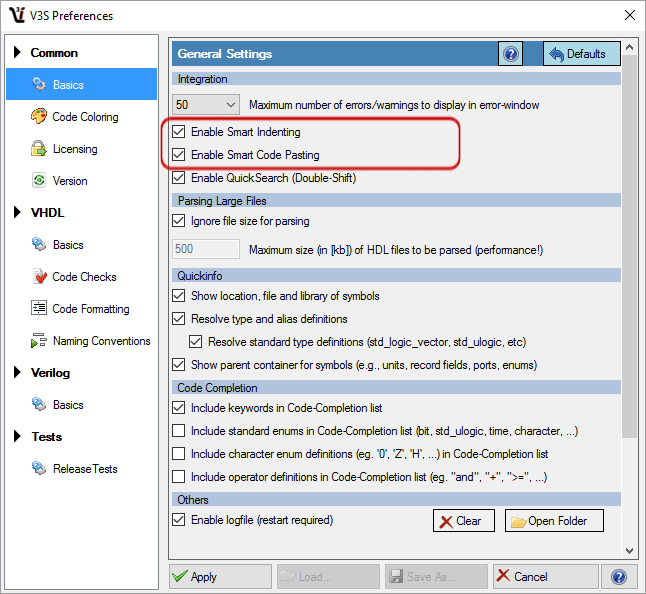Toggle Enable Smart Code Pasting checkbox
The width and height of the screenshot is (646, 594).
pos(178,155)
